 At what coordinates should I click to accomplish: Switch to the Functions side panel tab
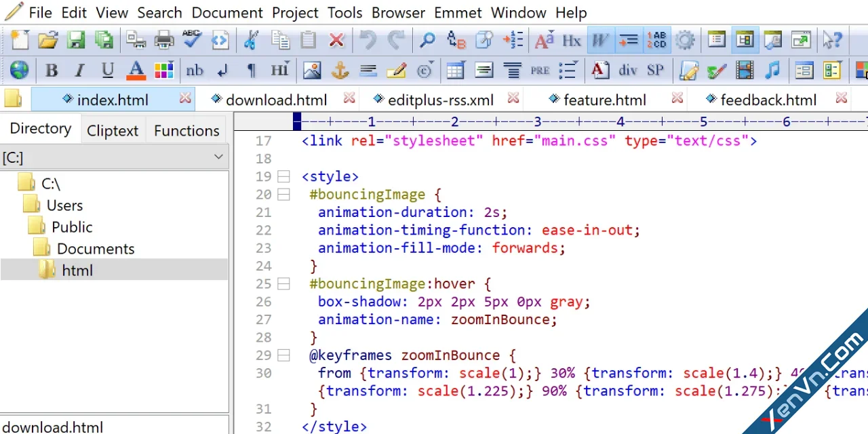186,130
